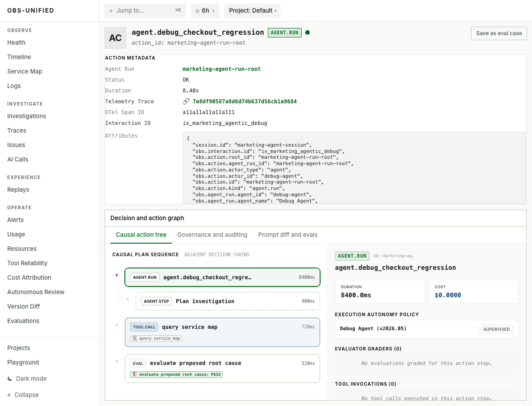The width and height of the screenshot is (532, 406).
Task: Click the AC avatar badge
Action: click(115, 38)
